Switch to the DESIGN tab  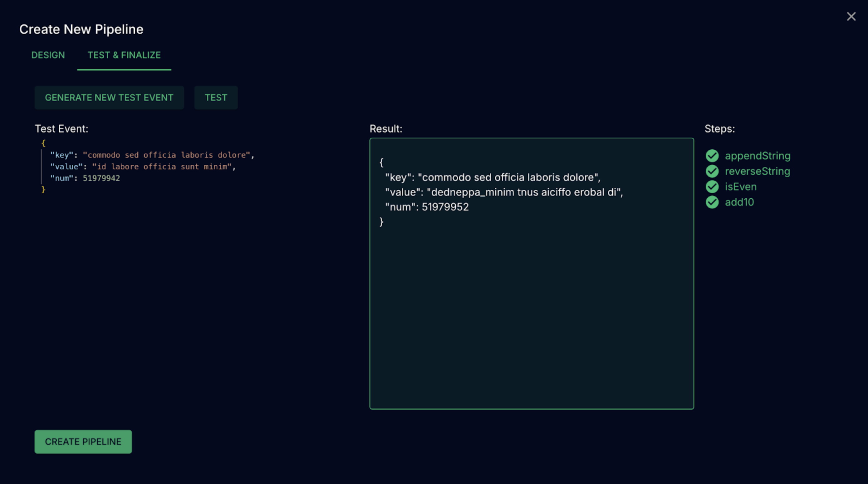click(x=48, y=55)
